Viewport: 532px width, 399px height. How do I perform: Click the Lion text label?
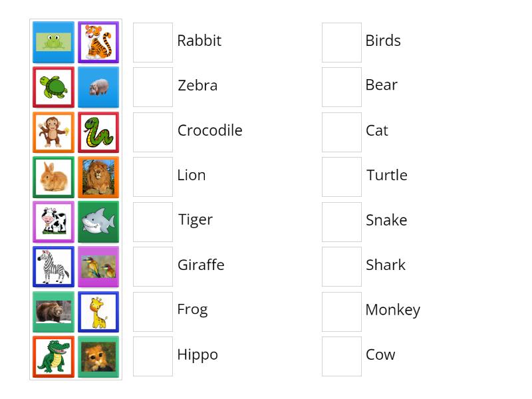pos(192,175)
